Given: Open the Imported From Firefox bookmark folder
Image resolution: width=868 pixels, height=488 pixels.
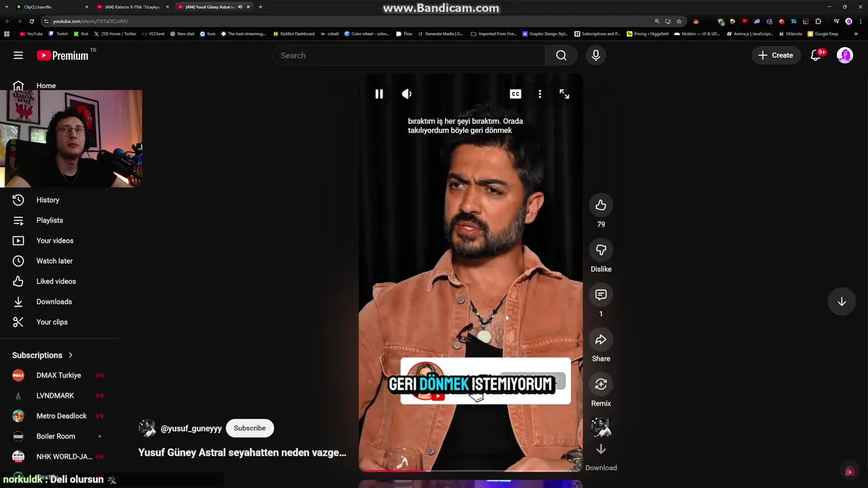Looking at the screenshot, I should [x=493, y=34].
